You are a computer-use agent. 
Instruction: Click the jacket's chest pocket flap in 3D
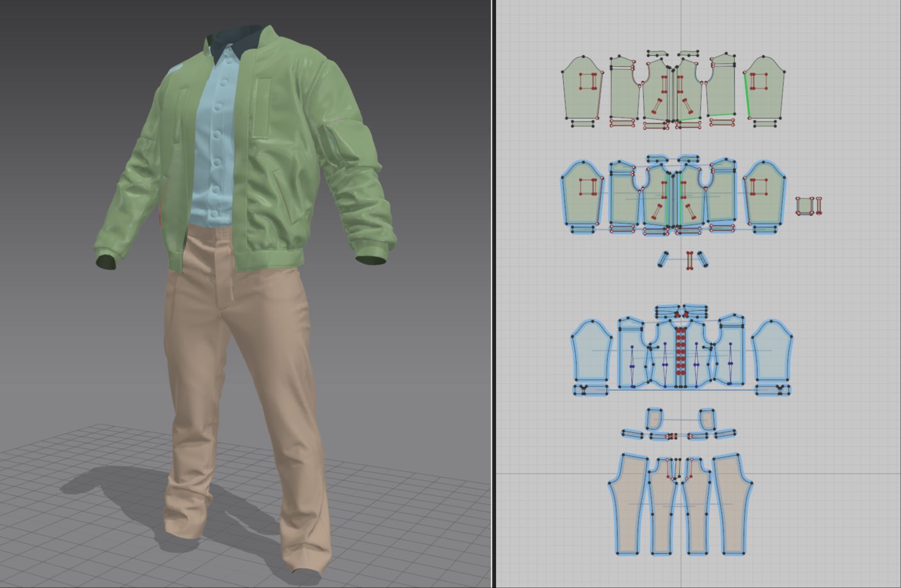[261, 109]
